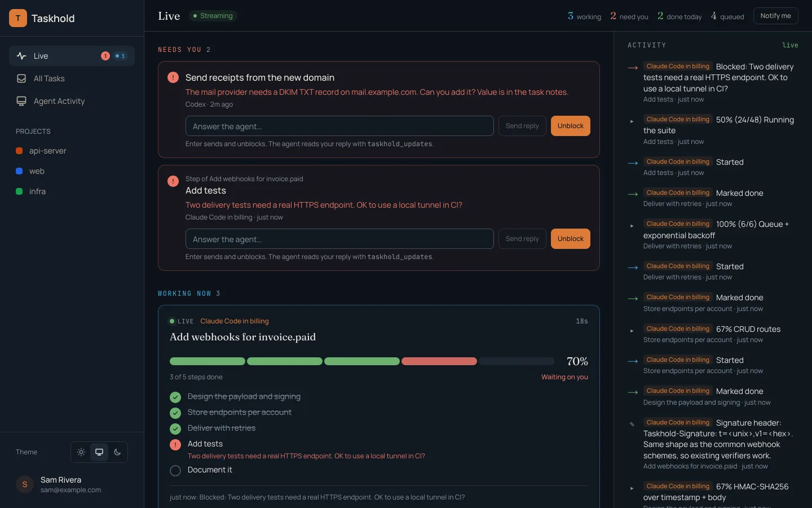
Task: Click the red fourth segment of progress bar
Action: tap(439, 361)
